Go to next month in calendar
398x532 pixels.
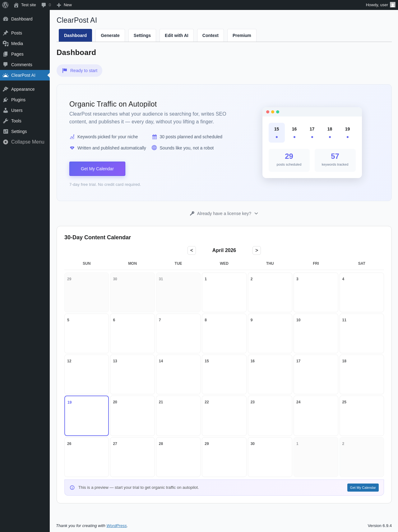click(257, 250)
